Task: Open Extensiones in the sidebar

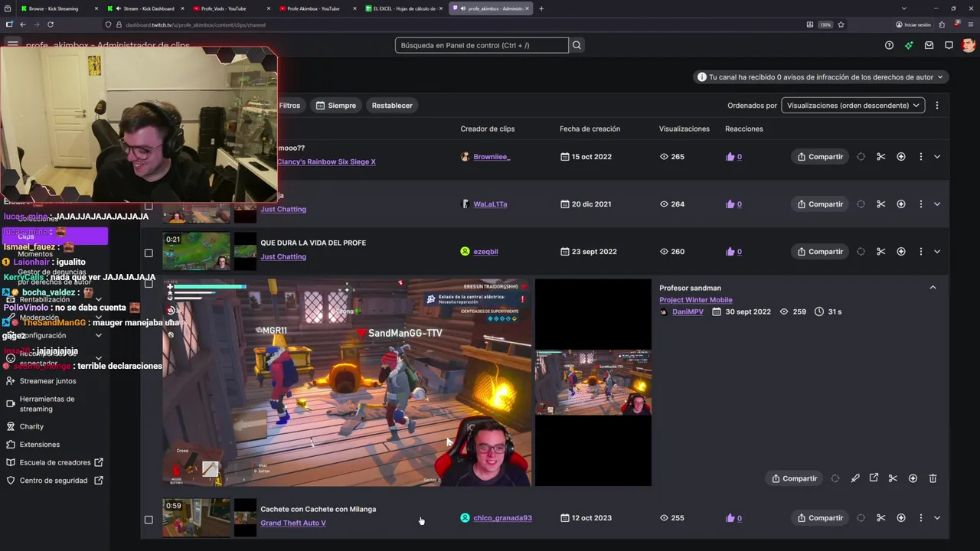Action: [x=40, y=445]
